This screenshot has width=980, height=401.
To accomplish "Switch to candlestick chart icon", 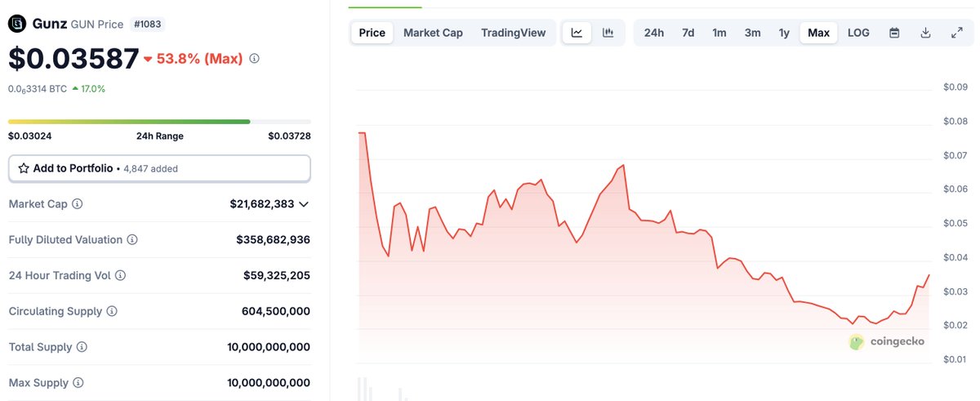I will click(x=608, y=33).
